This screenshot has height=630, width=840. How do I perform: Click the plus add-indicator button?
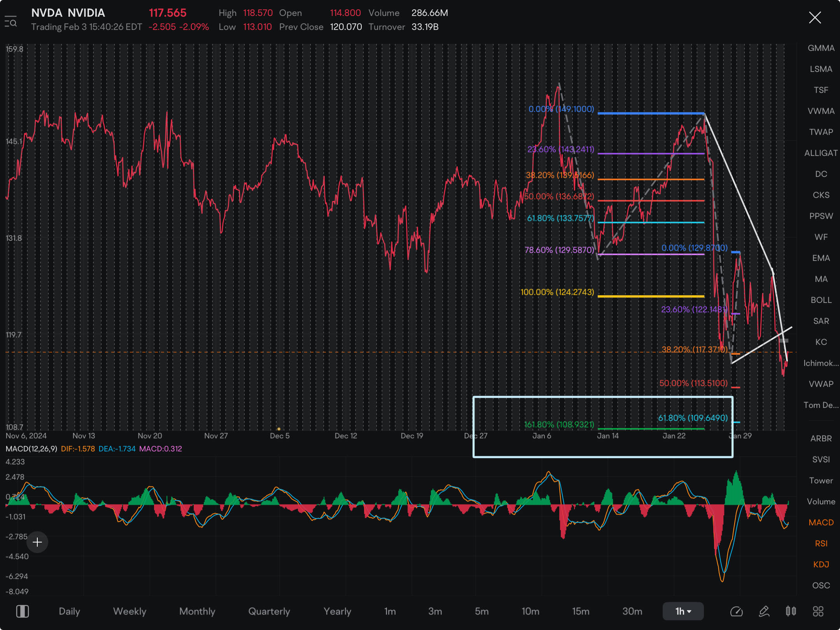tap(37, 542)
